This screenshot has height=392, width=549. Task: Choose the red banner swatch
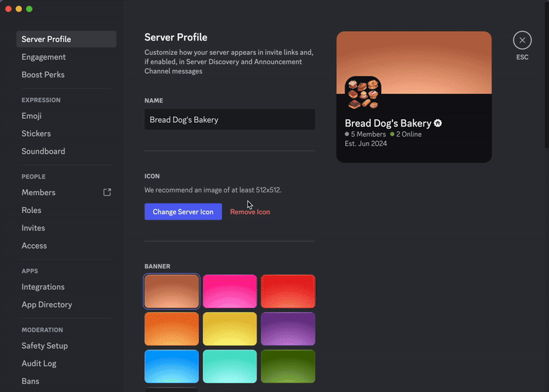click(x=288, y=292)
